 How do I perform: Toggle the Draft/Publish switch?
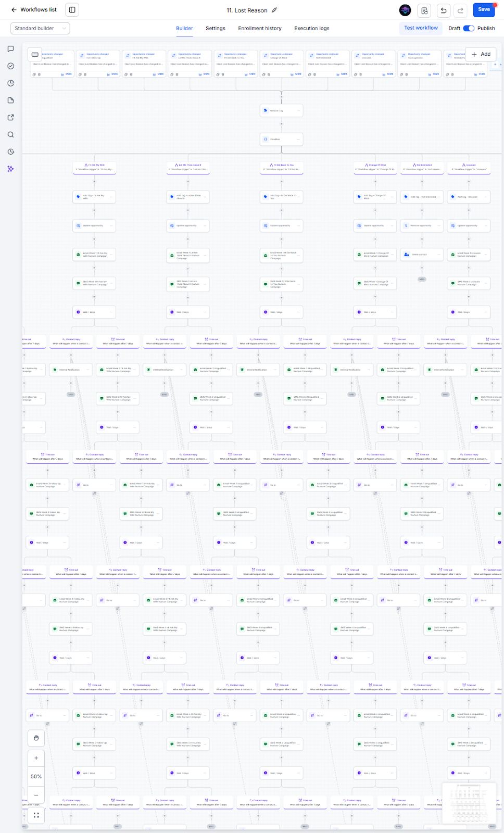coord(469,28)
